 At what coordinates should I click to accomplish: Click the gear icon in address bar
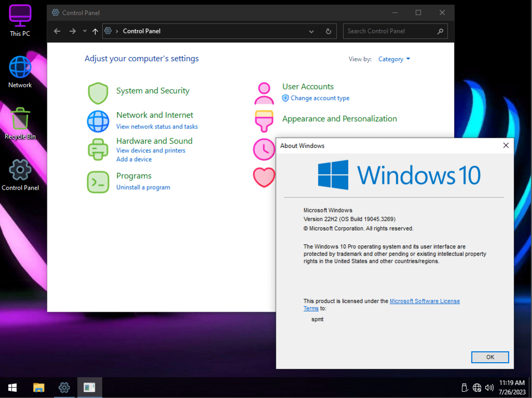pyautogui.click(x=108, y=31)
